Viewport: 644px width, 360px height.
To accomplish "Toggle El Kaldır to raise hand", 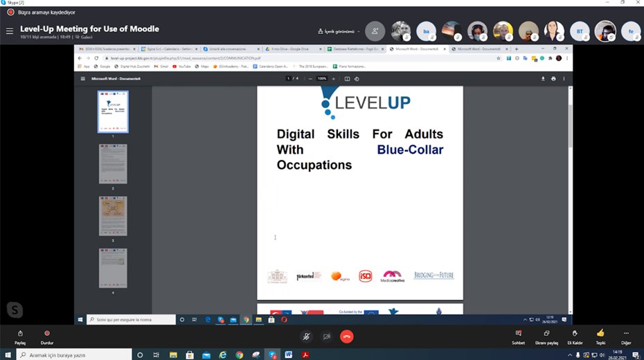I will (x=574, y=336).
